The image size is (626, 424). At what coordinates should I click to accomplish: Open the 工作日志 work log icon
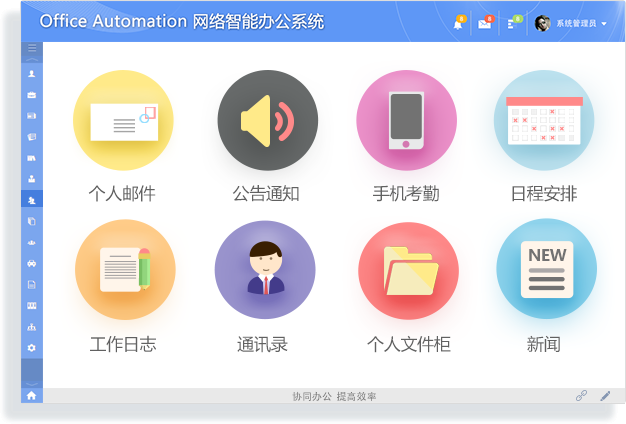click(x=125, y=269)
